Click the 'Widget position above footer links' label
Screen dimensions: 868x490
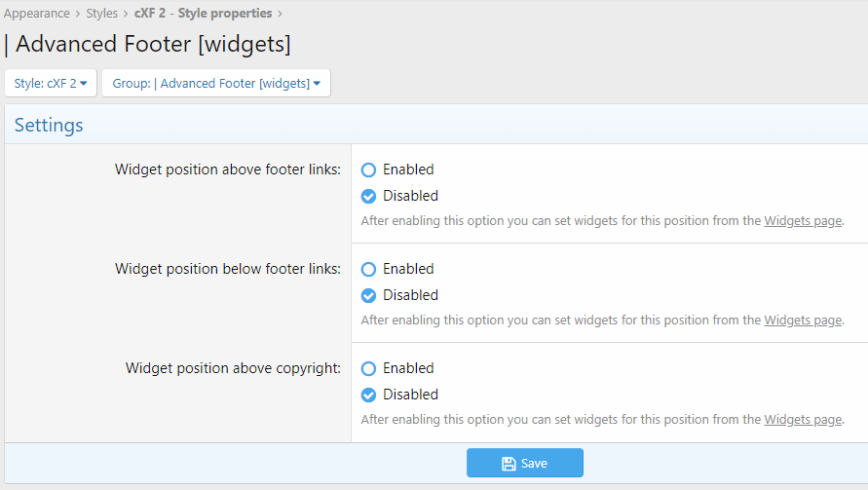coord(228,170)
